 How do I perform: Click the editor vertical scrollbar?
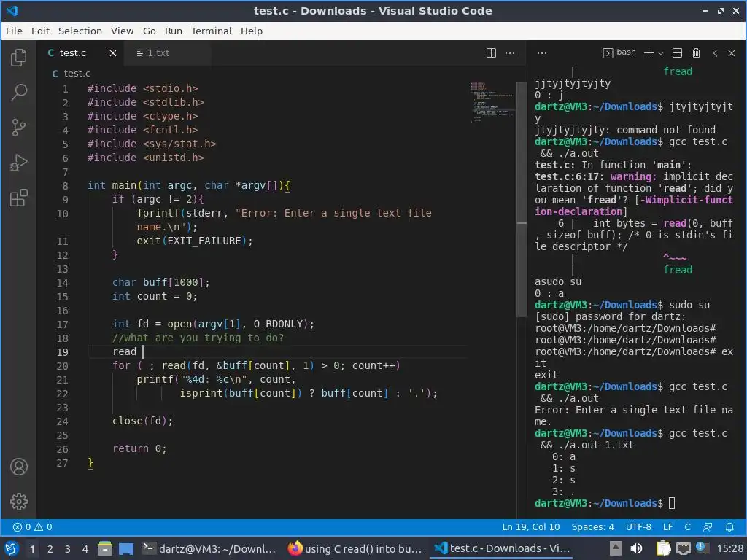coord(522,200)
